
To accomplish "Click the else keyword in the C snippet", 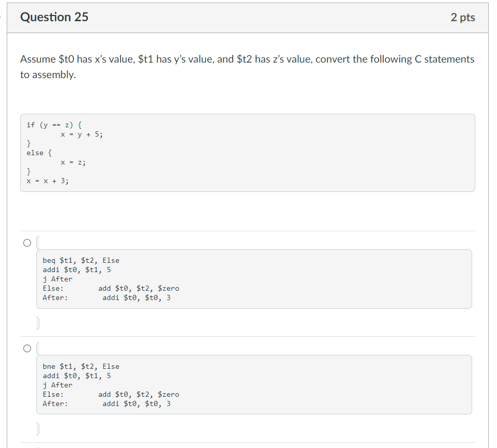I will pyautogui.click(x=35, y=153).
